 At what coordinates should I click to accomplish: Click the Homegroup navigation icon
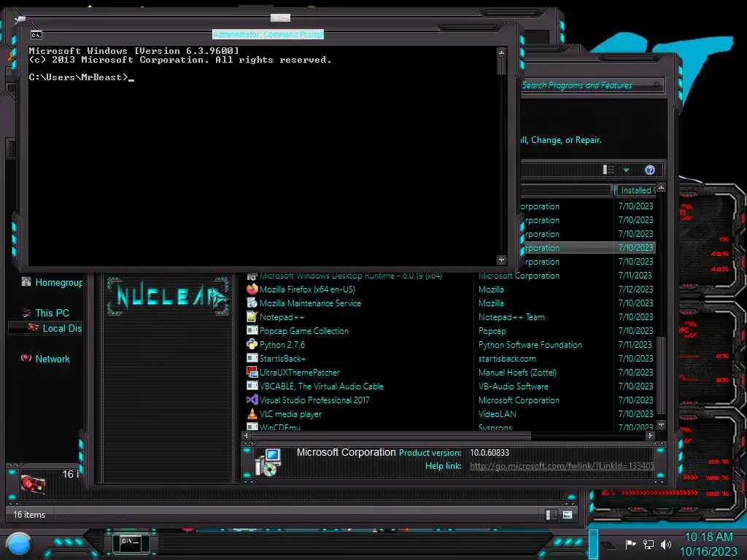pos(26,282)
